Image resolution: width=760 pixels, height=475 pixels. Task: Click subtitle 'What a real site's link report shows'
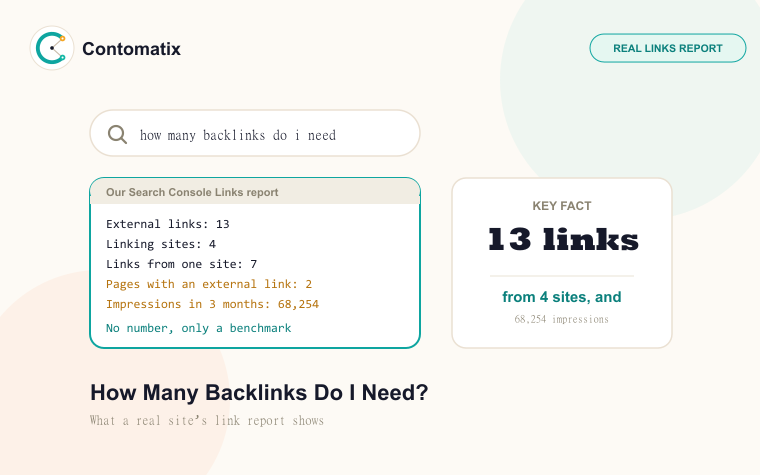[207, 420]
